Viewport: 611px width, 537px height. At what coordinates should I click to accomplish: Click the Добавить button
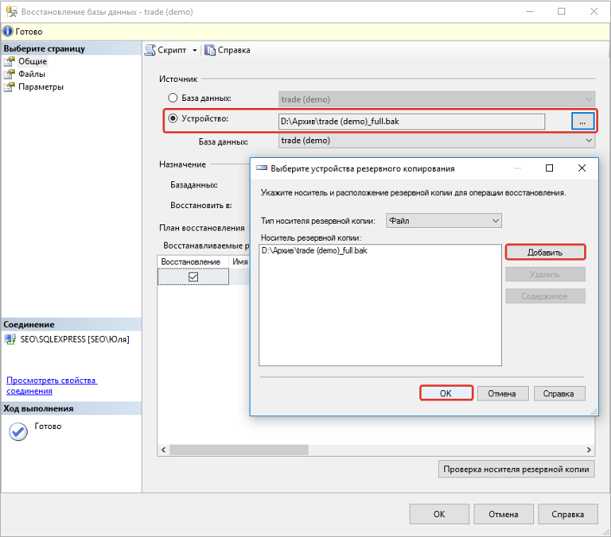[545, 252]
